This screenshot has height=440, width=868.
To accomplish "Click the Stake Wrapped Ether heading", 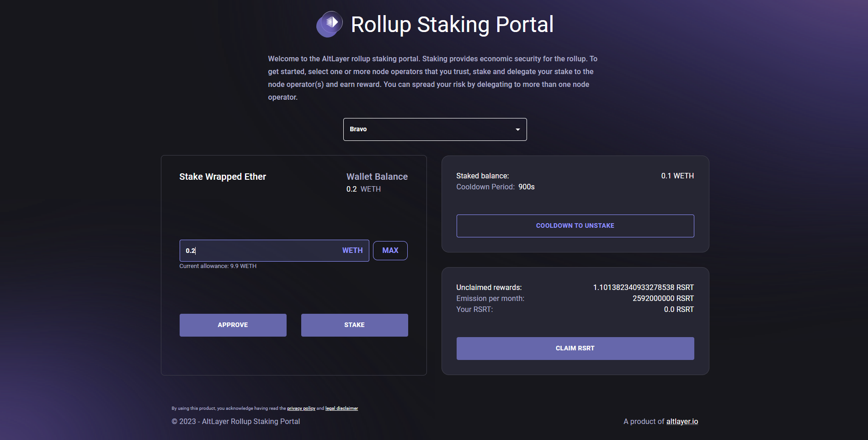I will pos(223,177).
